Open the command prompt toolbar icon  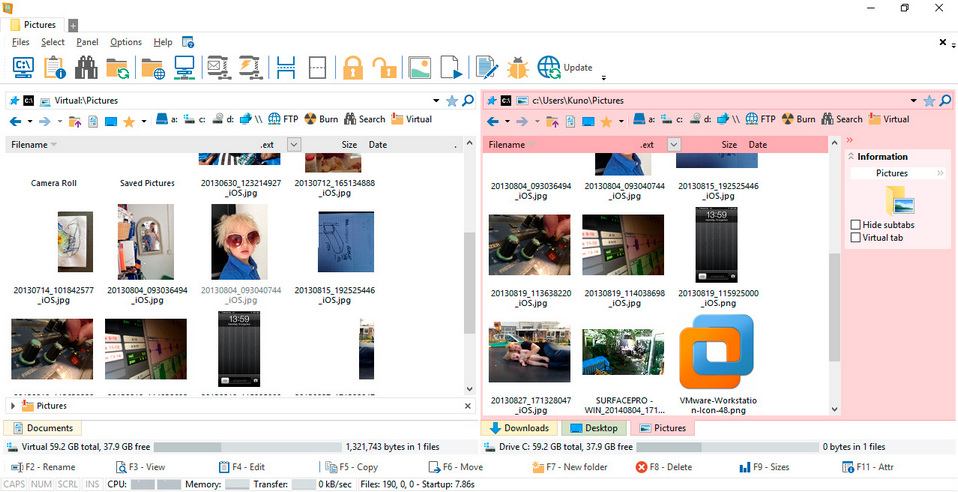pyautogui.click(x=23, y=67)
